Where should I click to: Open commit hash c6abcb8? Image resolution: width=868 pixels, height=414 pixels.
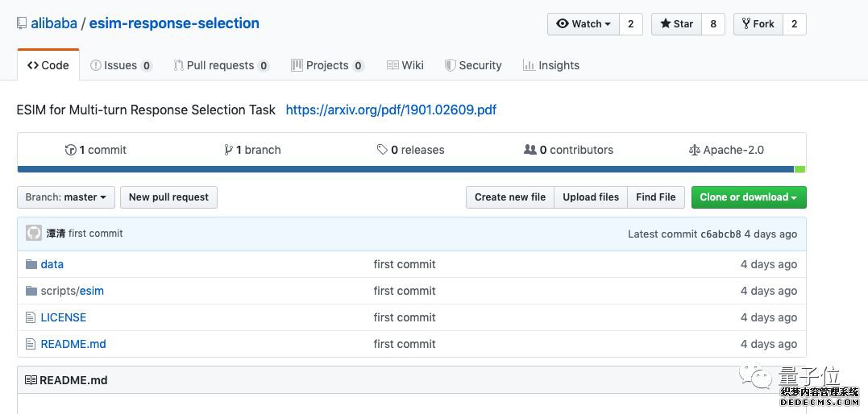721,234
